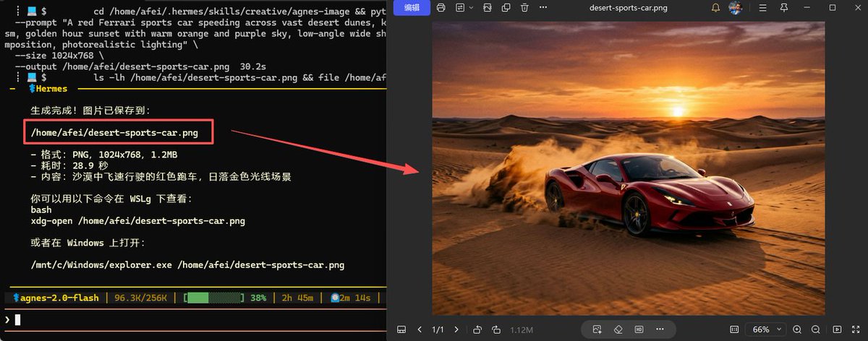Click the line beginning 内容: 沙漠中飞速行驶
868x341 pixels.
(161, 176)
